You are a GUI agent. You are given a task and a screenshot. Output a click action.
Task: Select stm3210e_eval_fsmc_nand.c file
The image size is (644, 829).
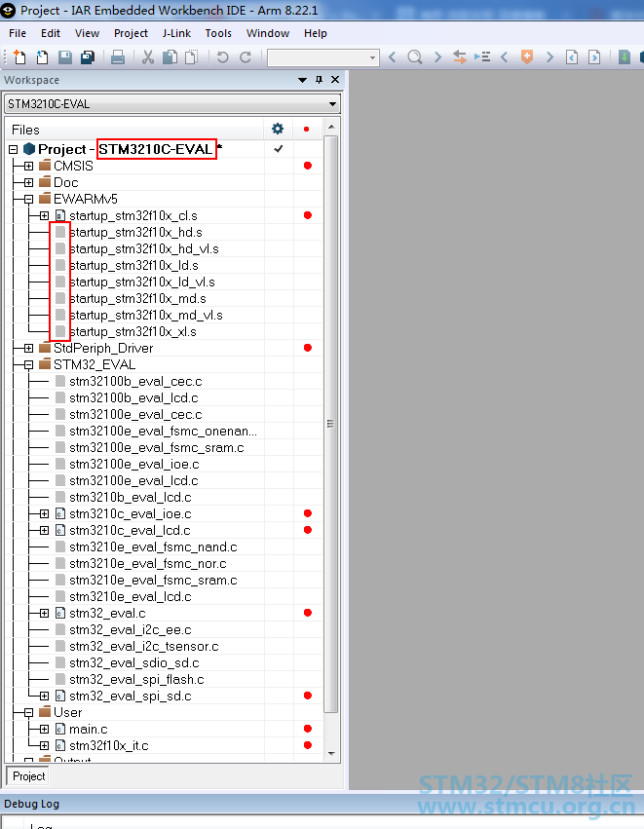click(153, 547)
